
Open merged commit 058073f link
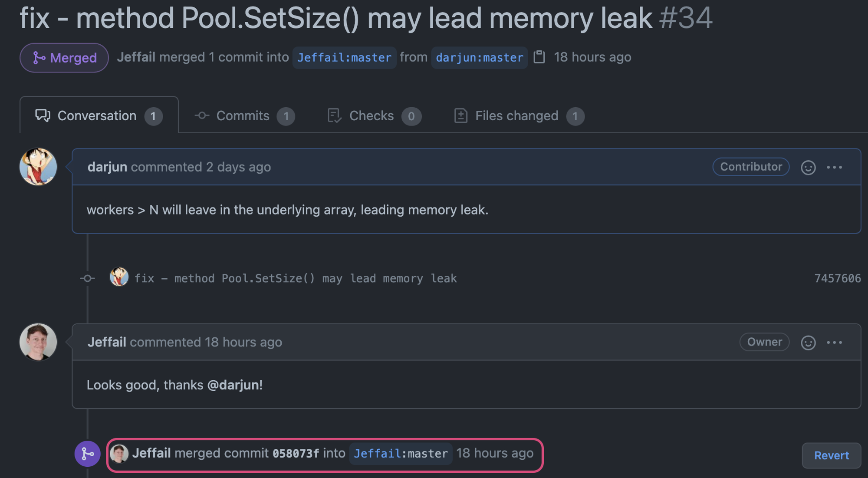click(x=296, y=454)
